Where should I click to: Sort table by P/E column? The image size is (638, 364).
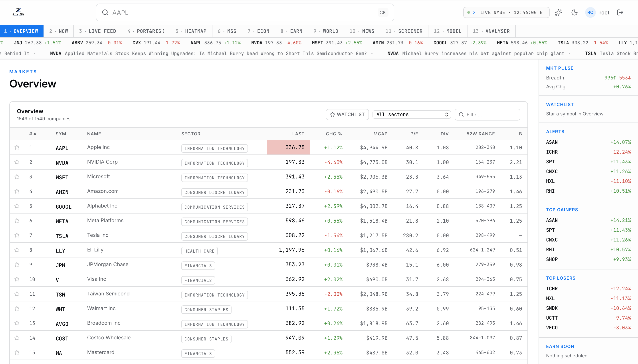tap(414, 134)
